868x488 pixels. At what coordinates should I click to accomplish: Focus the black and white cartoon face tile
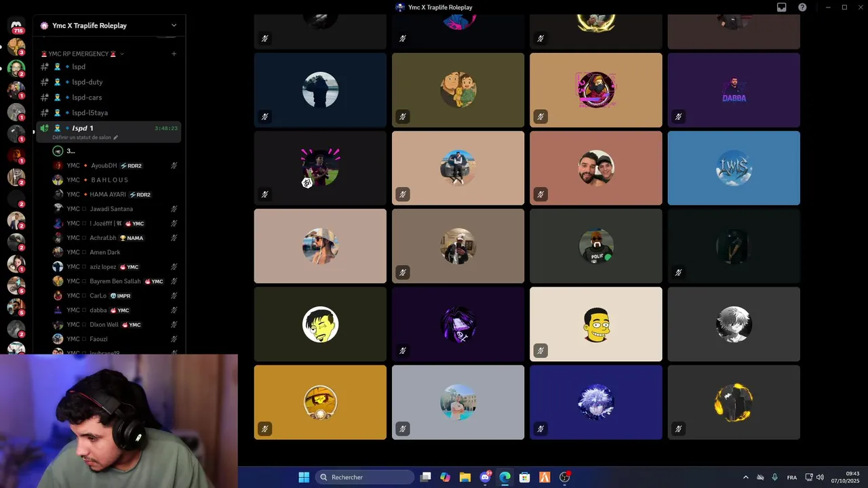coord(320,324)
